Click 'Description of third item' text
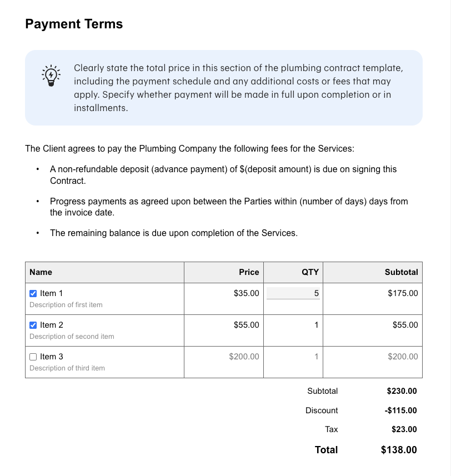Viewport: 451px width, 476px height. [67, 368]
